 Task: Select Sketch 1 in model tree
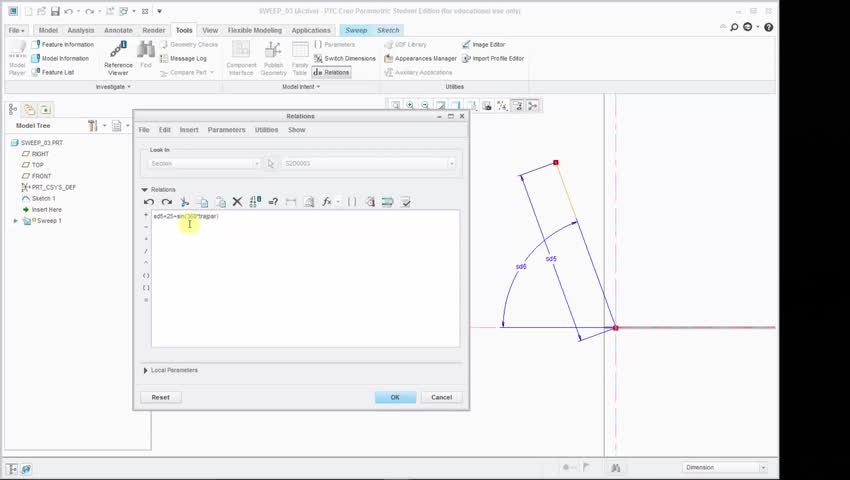38,199
